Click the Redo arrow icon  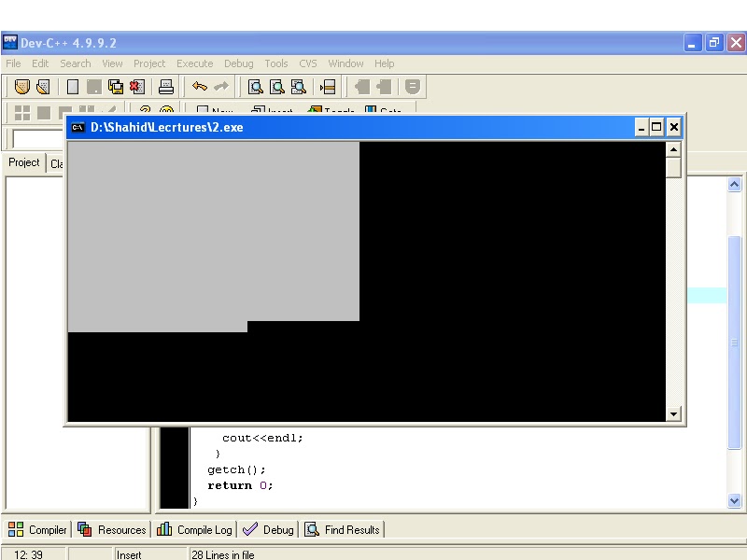[x=221, y=87]
